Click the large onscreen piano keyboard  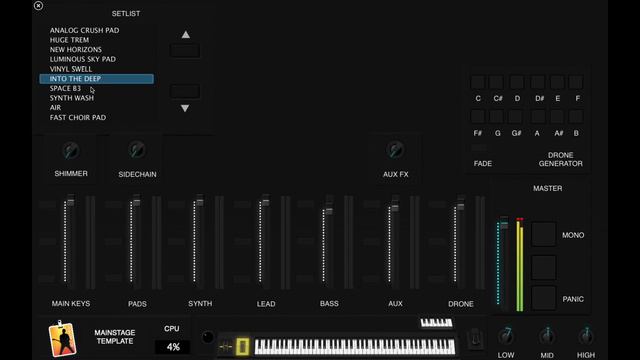tap(355, 347)
